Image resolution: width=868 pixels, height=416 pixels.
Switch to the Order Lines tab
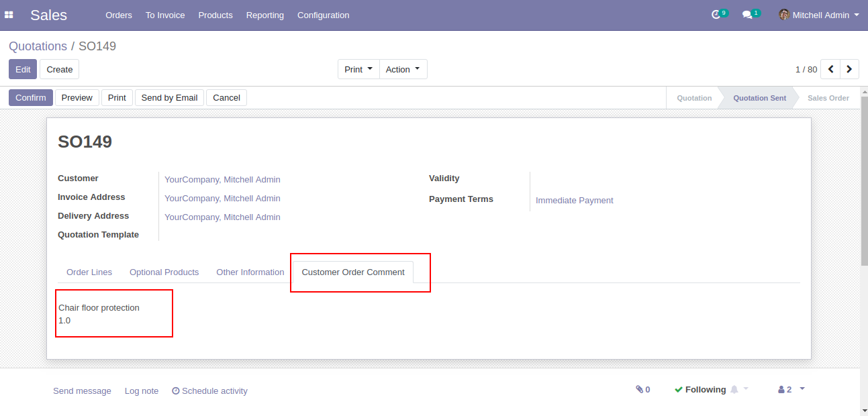[x=89, y=272]
